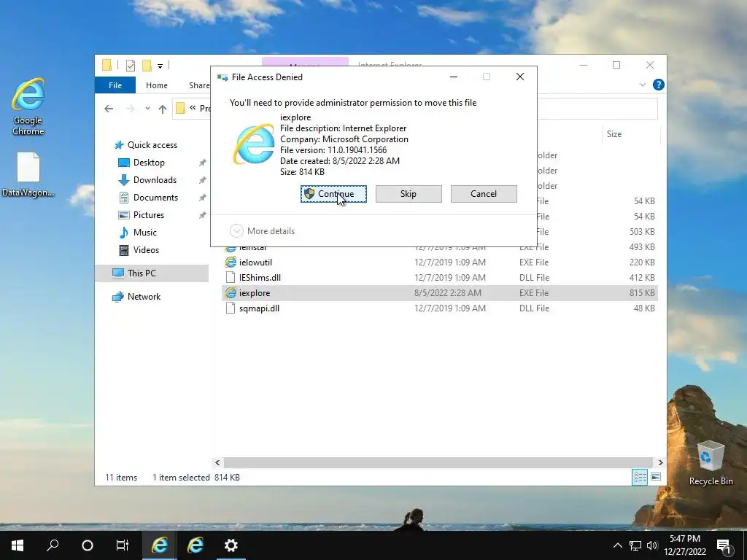Click the volume tray icon

(651, 545)
